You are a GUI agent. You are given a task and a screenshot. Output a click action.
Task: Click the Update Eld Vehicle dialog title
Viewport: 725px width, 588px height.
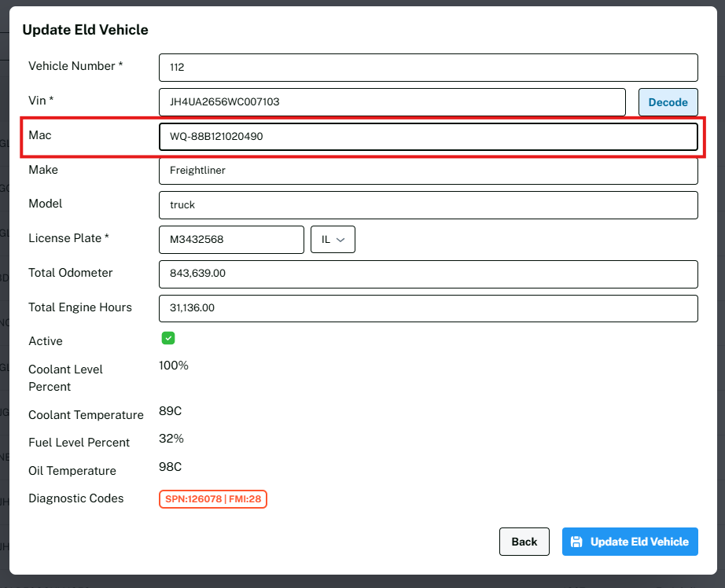pyautogui.click(x=85, y=30)
